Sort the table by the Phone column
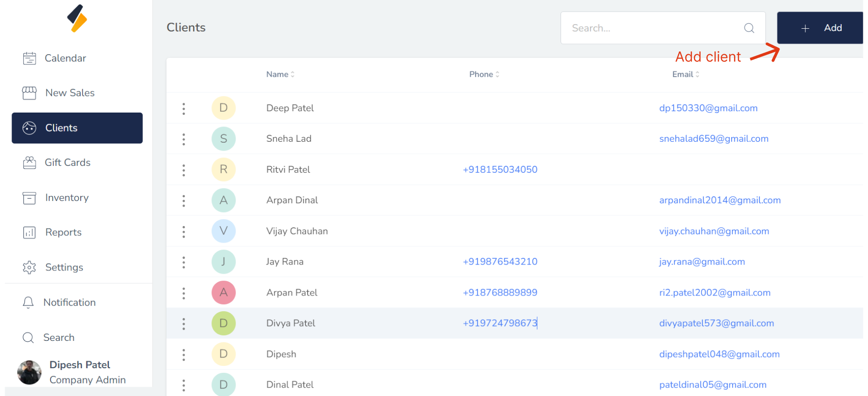This screenshot has width=868, height=396. pos(484,74)
